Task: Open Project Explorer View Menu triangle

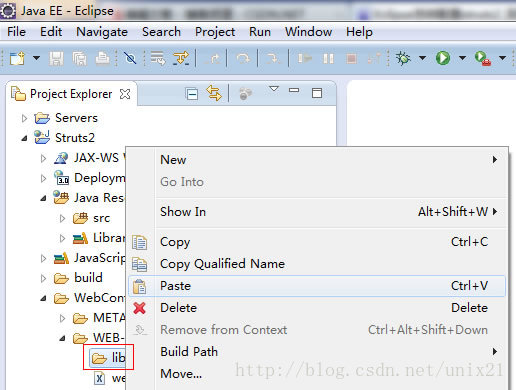Action: (x=274, y=89)
